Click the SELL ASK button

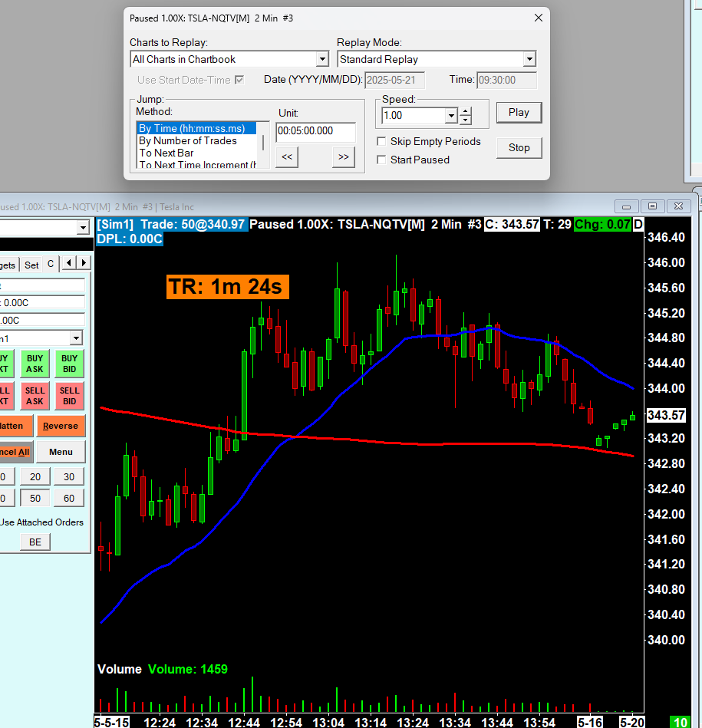pos(35,396)
